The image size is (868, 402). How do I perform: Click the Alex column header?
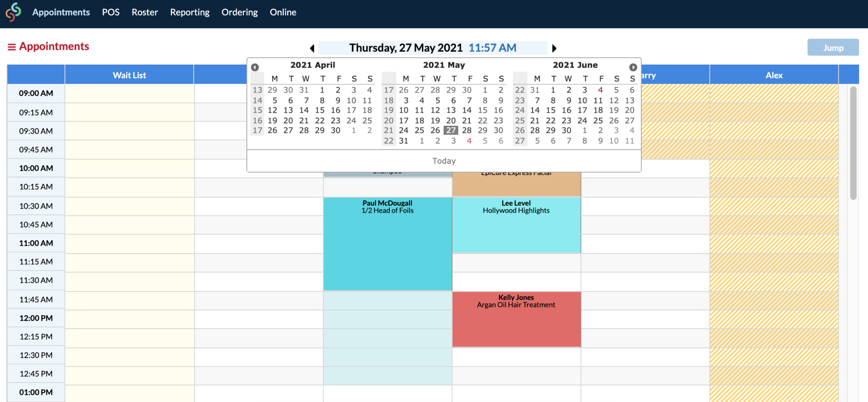[x=774, y=75]
